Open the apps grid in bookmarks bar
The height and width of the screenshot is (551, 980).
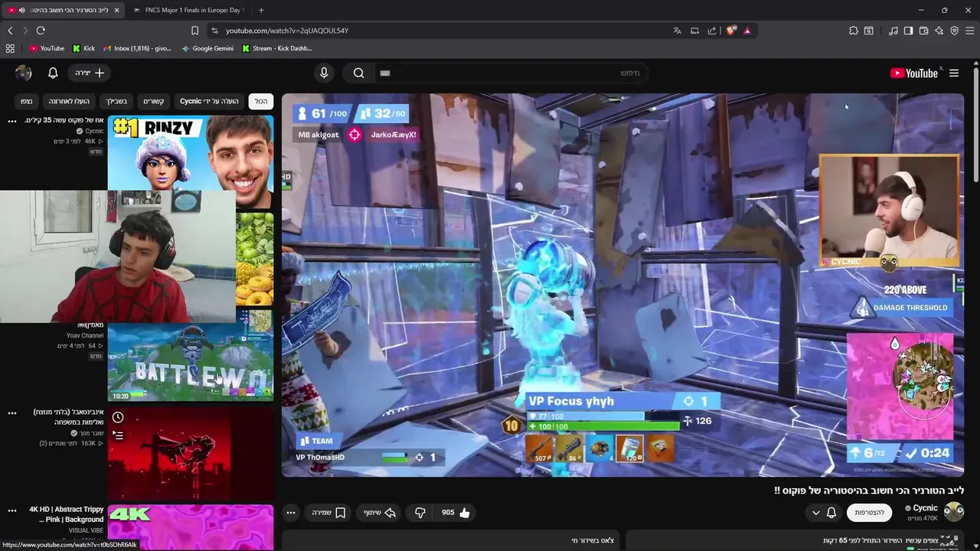[x=10, y=48]
